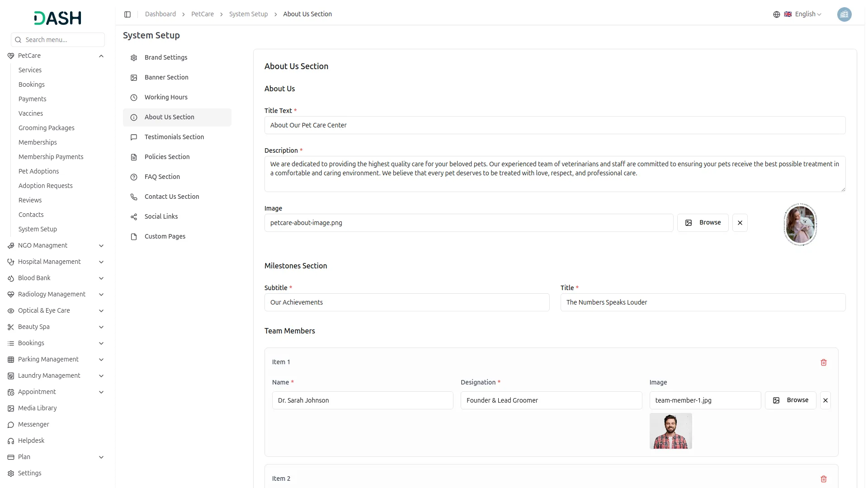Click the team member photo thumbnail
The width and height of the screenshot is (868, 488).
point(671,431)
